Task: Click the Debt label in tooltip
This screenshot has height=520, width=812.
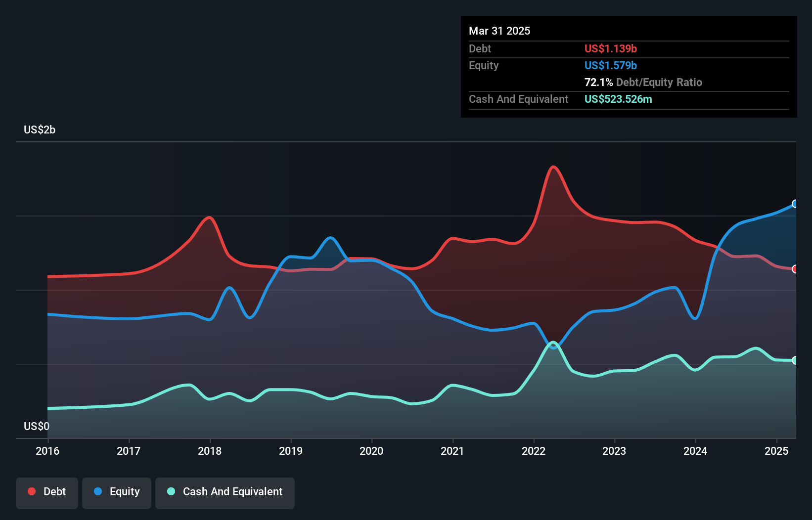Action: click(x=480, y=48)
